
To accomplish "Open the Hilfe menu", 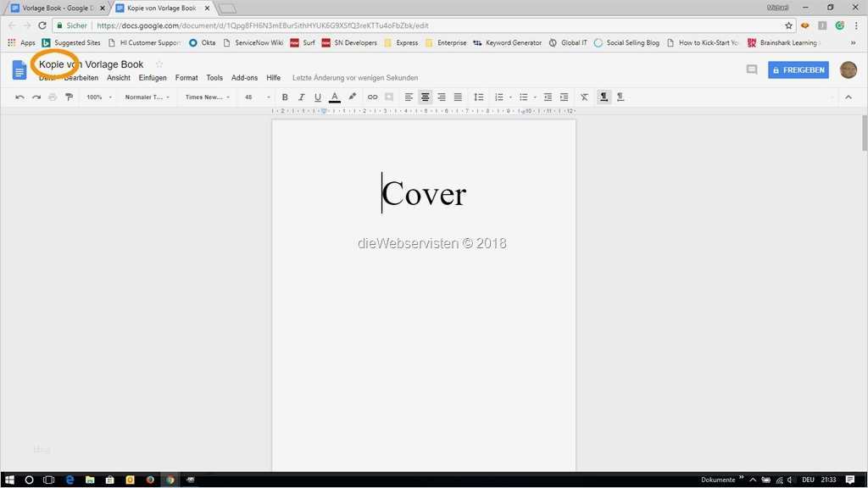I will point(274,78).
